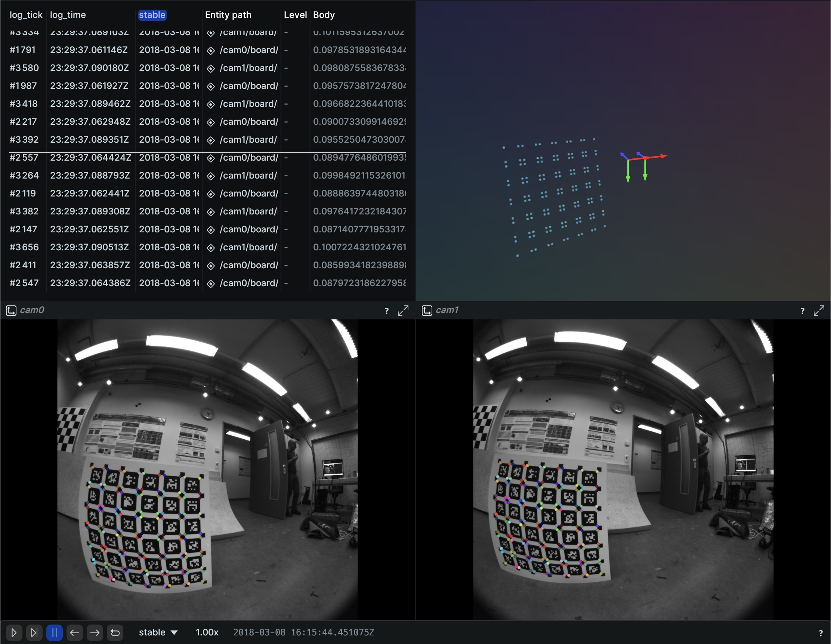Step back one frame with left arrow

click(x=75, y=632)
